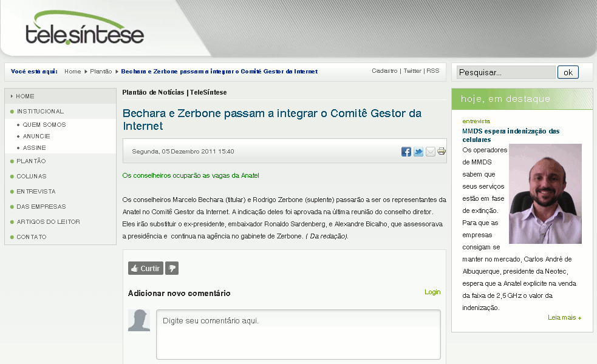597x364 pixels.
Task: Click the thumbs-up icon on Curtir
Action: coord(134,268)
